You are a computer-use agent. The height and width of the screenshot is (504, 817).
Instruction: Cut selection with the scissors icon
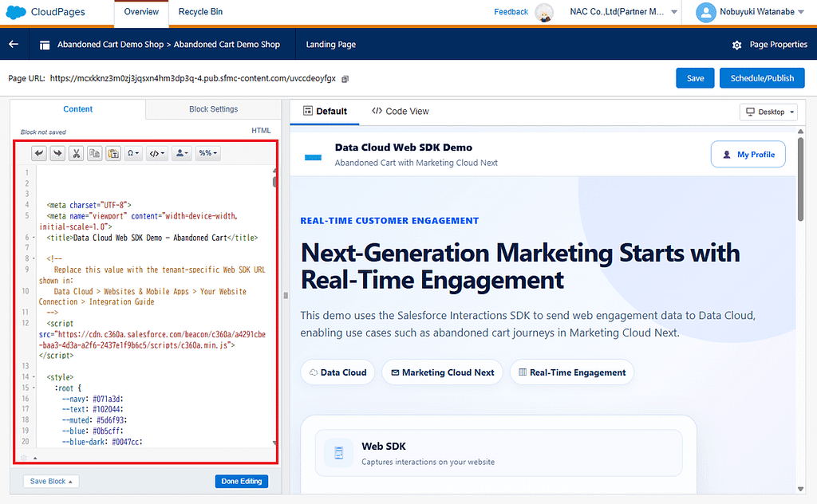[x=76, y=153]
